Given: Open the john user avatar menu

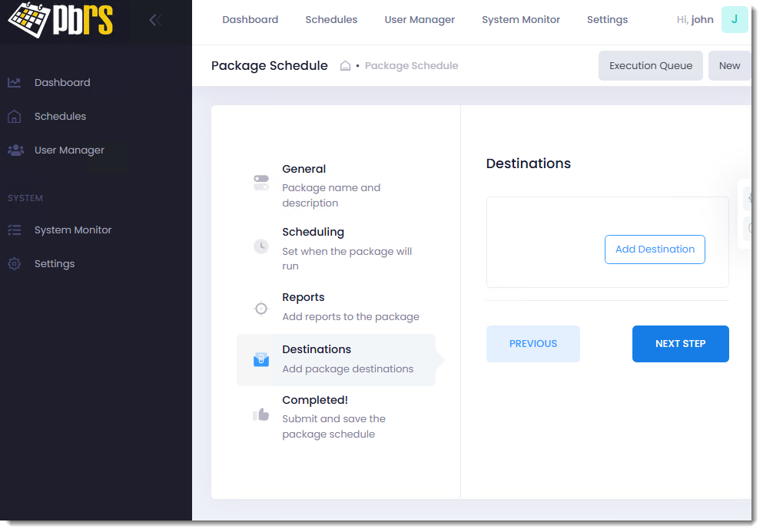Looking at the screenshot, I should (x=734, y=20).
